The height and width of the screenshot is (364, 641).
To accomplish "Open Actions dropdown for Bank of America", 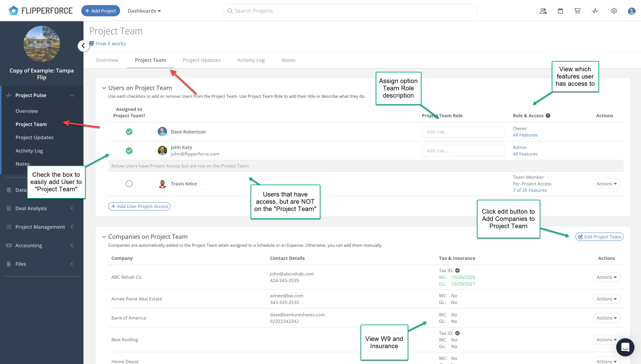I will [x=606, y=318].
